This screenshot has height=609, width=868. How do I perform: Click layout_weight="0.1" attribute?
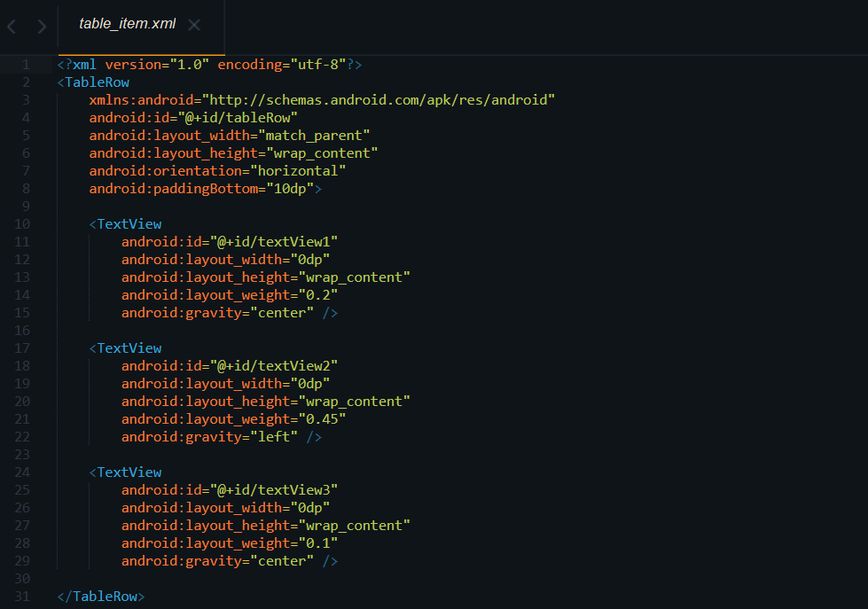229,543
